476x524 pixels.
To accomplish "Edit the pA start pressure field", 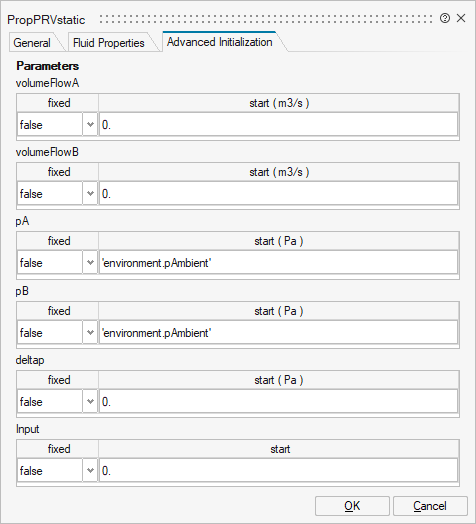I will click(x=278, y=263).
